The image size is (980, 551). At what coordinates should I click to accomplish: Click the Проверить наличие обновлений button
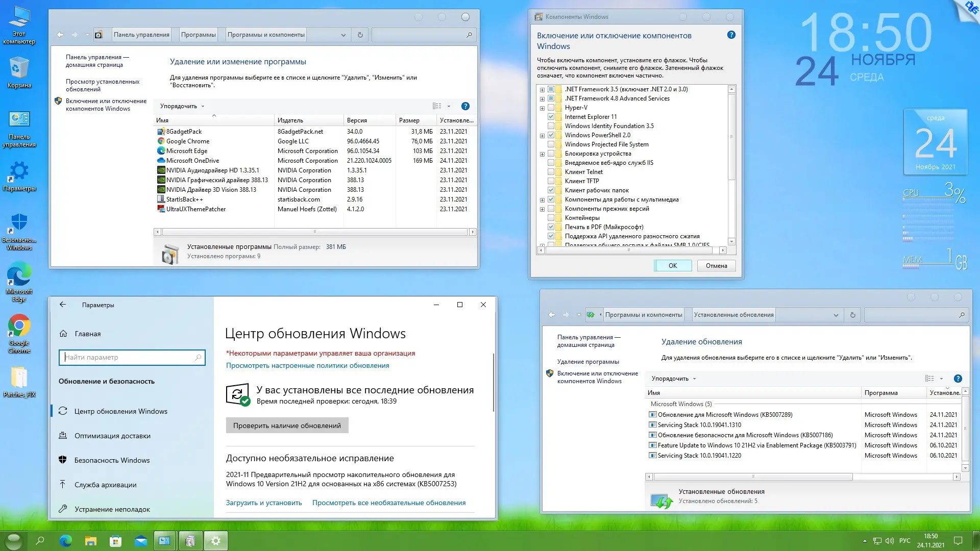click(x=287, y=425)
